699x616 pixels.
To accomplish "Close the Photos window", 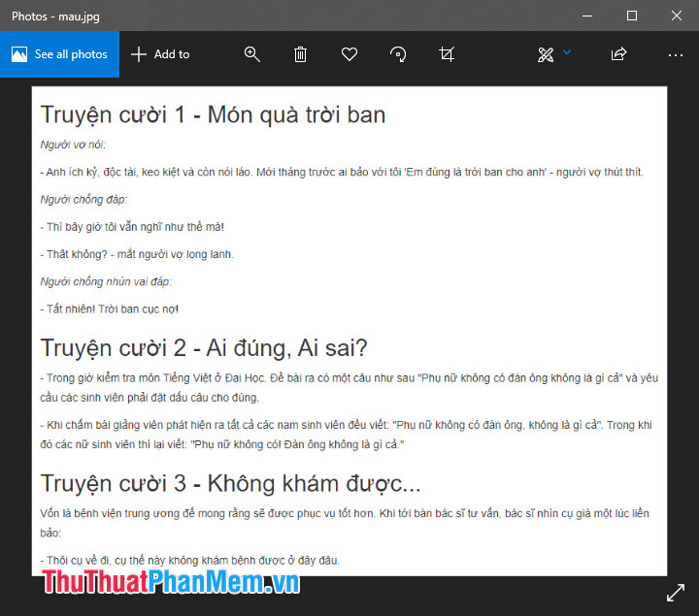I will click(x=677, y=16).
